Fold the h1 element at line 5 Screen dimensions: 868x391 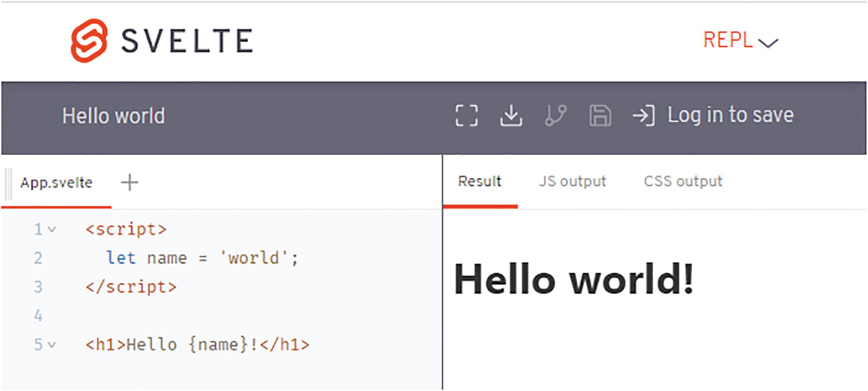tap(52, 345)
